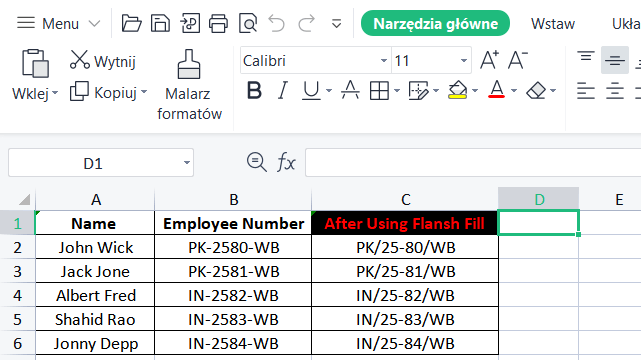
Task: Select the John Wick cell
Action: [x=95, y=247]
